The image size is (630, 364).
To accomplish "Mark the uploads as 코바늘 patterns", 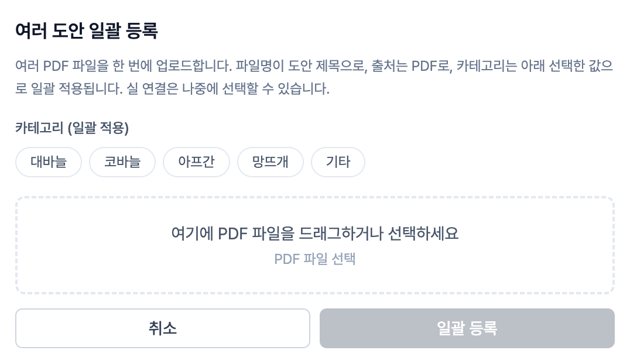I will (122, 162).
